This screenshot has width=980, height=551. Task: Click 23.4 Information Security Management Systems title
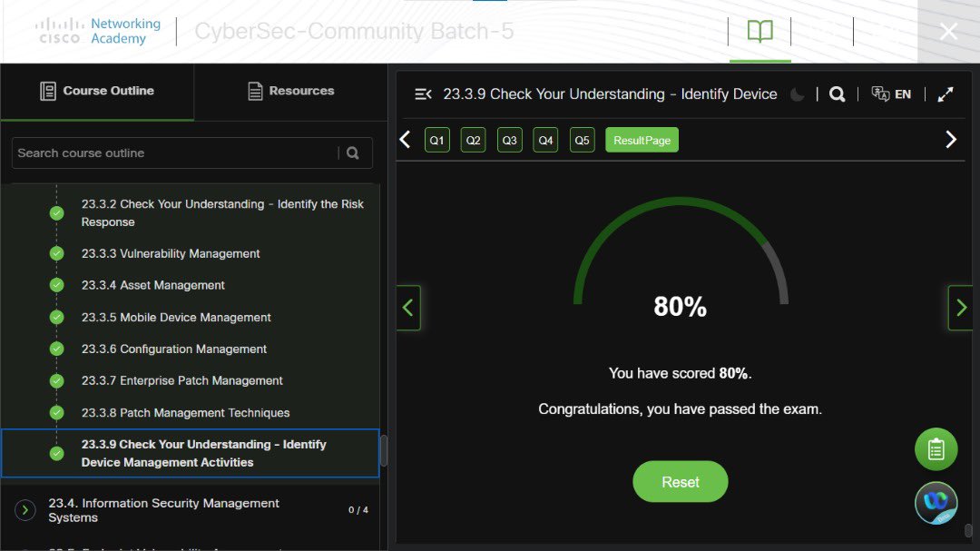[x=163, y=510]
